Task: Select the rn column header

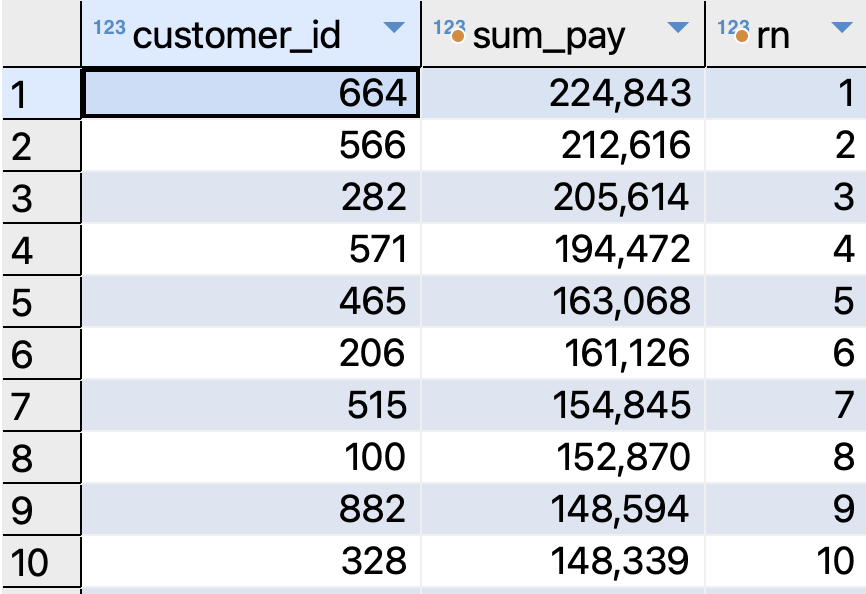Action: [x=786, y=34]
